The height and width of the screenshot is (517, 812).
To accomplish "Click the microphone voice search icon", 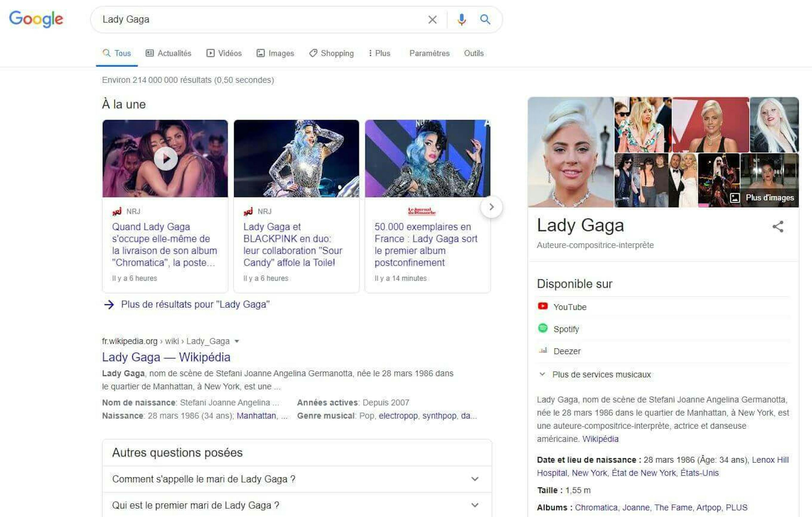I will (x=461, y=19).
